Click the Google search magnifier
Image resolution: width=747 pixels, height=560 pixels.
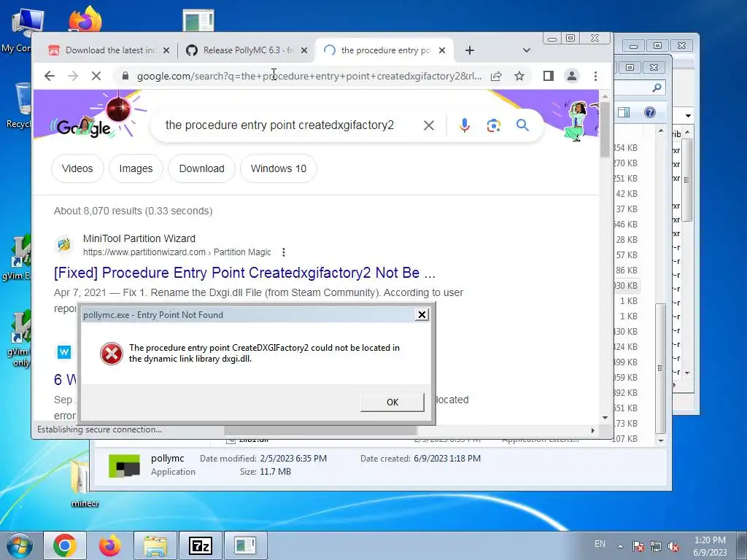pos(522,125)
